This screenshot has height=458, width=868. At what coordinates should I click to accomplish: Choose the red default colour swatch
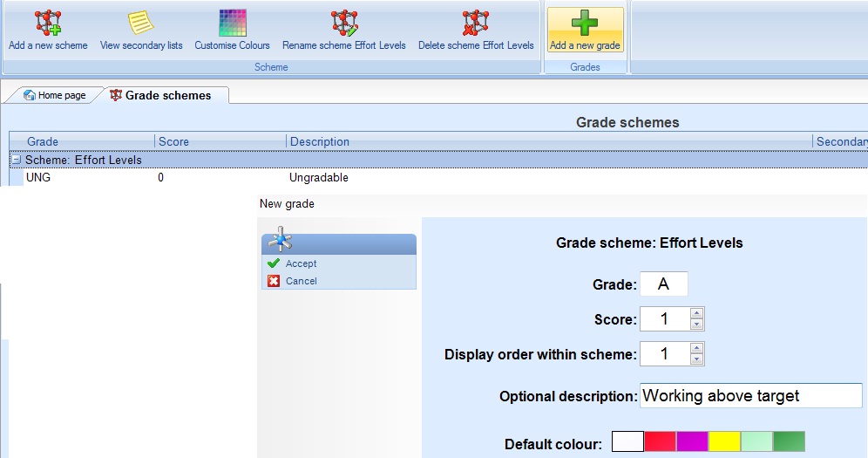pos(660,442)
